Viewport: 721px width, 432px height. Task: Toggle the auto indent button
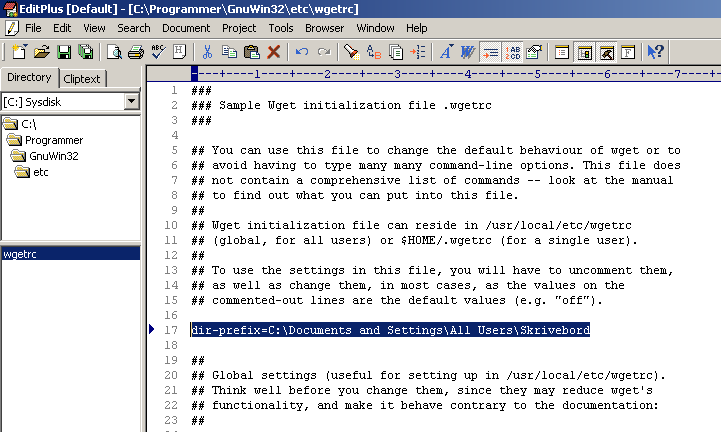(490, 52)
